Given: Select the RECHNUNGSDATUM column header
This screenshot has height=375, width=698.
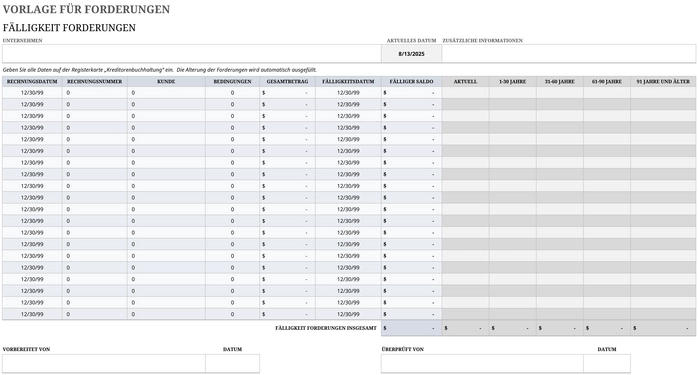Looking at the screenshot, I should pos(32,82).
